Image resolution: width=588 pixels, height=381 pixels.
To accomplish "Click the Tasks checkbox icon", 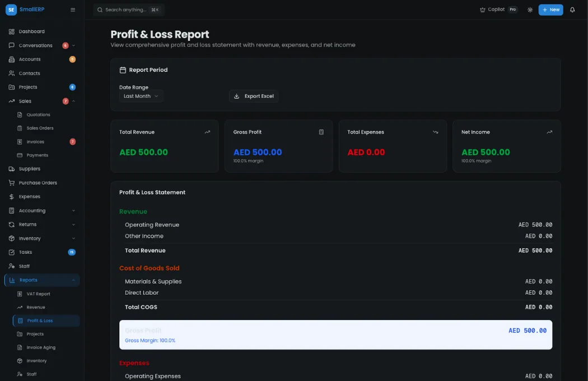I will (x=12, y=252).
